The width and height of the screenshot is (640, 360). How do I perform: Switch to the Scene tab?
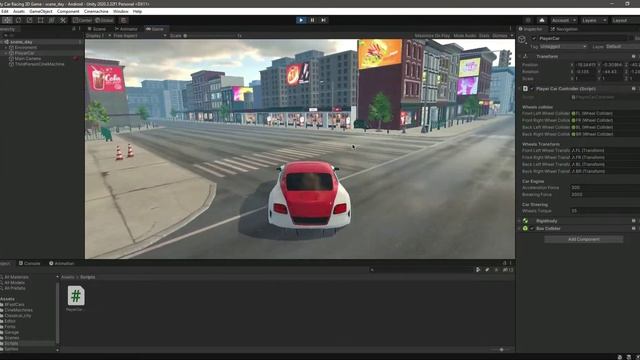tap(97, 29)
